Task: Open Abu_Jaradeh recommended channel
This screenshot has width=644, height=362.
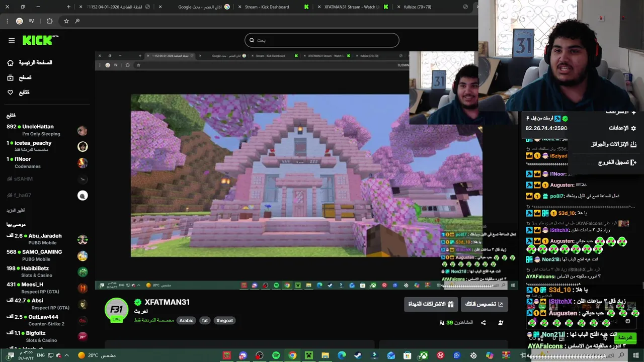Action: 47,239
